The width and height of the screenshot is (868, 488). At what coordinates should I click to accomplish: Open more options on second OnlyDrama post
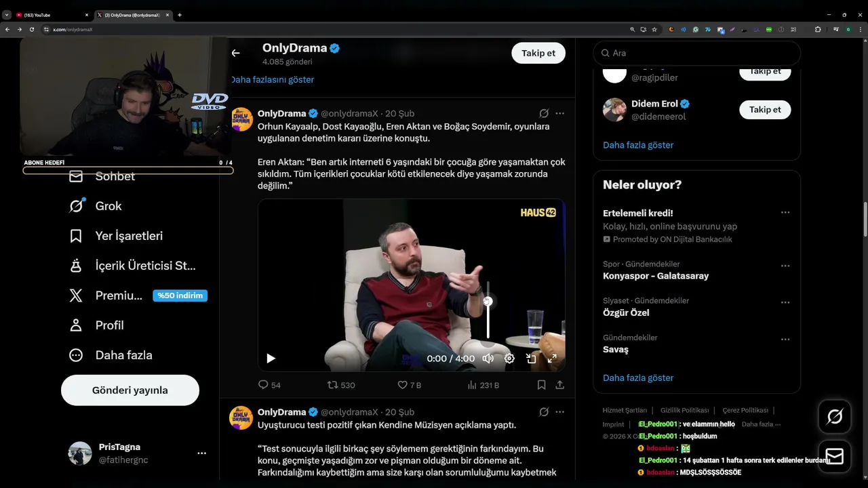point(559,412)
